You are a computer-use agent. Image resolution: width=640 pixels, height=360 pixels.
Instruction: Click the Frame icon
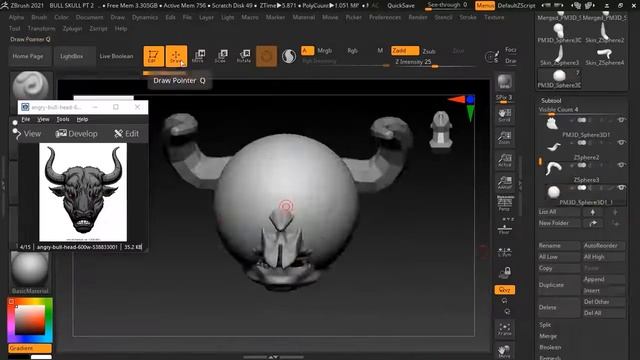(504, 329)
